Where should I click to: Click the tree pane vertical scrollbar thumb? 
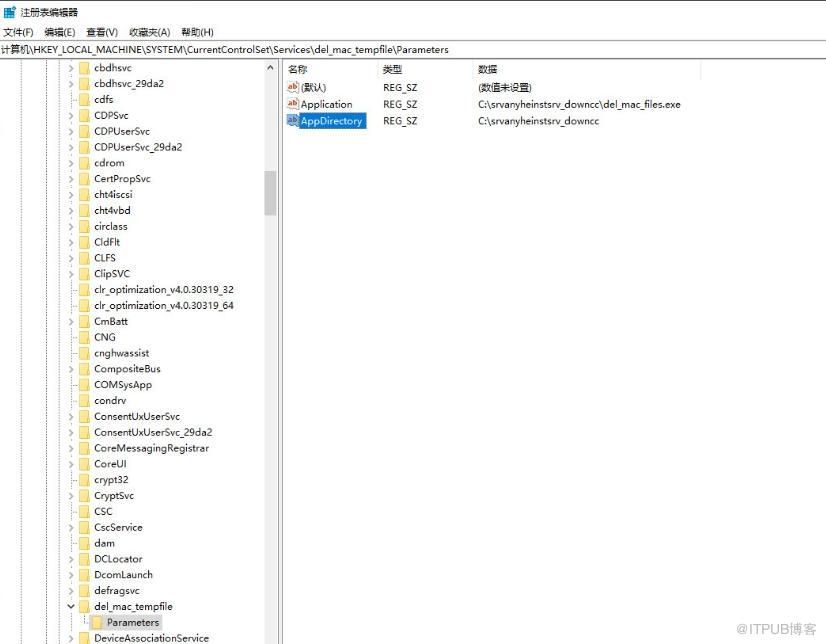pos(270,193)
